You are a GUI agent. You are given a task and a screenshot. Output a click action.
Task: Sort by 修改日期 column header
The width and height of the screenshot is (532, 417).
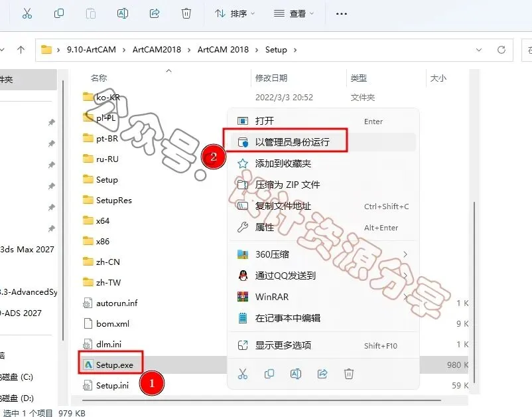click(x=271, y=78)
